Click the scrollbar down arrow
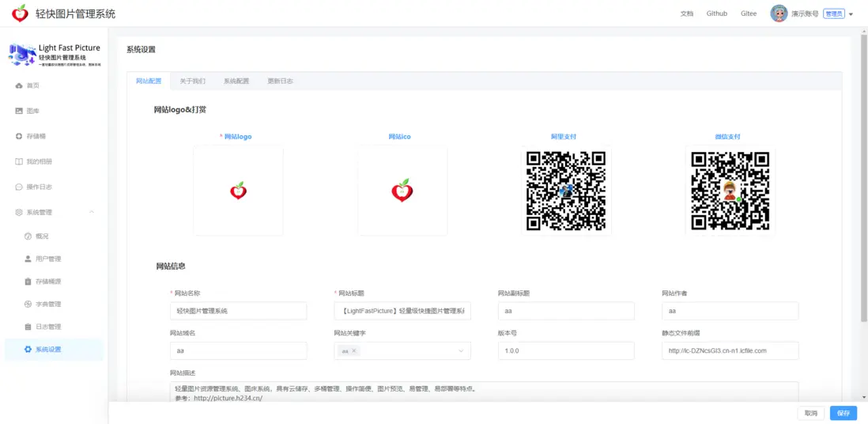This screenshot has width=868, height=424. tap(864, 397)
